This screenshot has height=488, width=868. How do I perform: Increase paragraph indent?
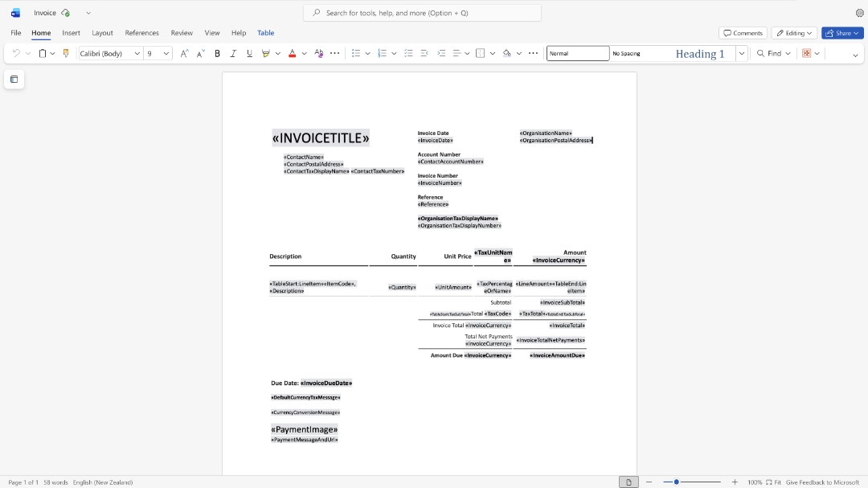441,53
